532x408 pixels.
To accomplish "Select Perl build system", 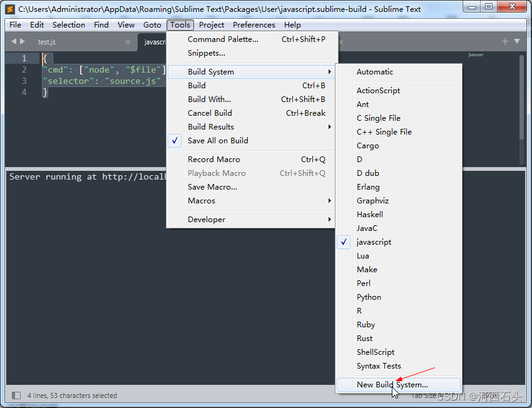I will (399, 283).
